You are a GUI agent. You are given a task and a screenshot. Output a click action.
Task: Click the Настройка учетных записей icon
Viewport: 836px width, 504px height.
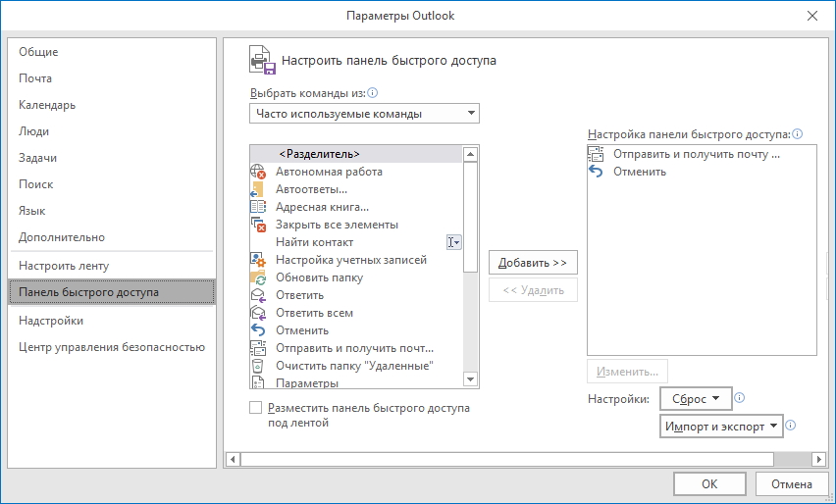(258, 260)
